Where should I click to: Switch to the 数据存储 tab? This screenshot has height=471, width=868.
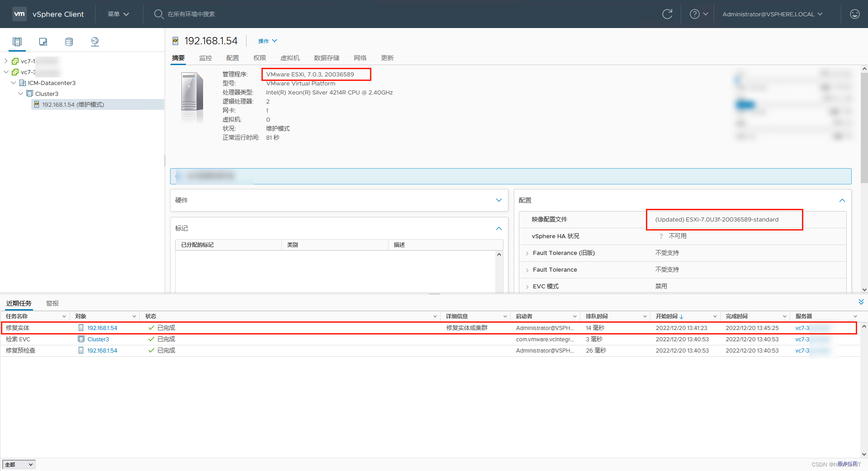pos(327,58)
